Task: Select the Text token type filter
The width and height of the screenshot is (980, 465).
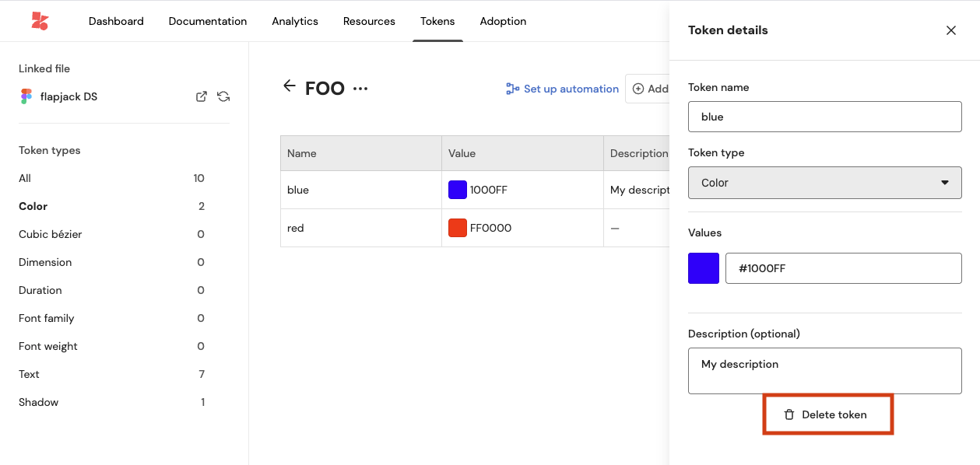Action: (x=29, y=374)
